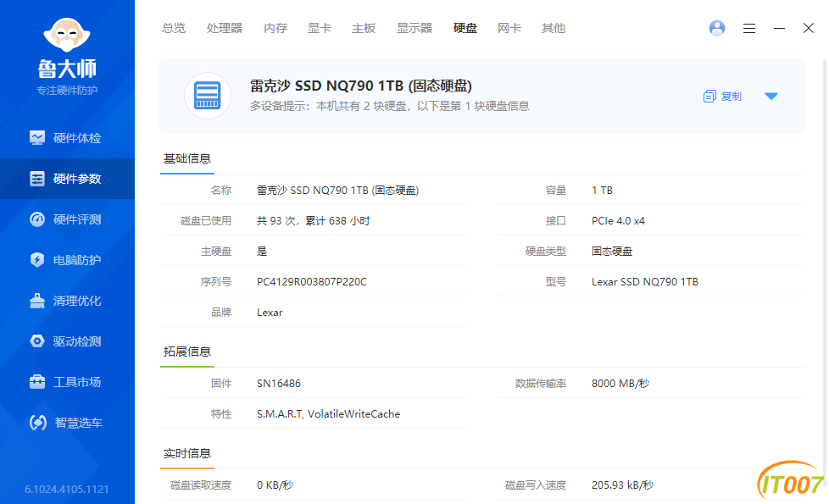
Task: Open 智慧选车 sidebar label
Action: coord(79,423)
